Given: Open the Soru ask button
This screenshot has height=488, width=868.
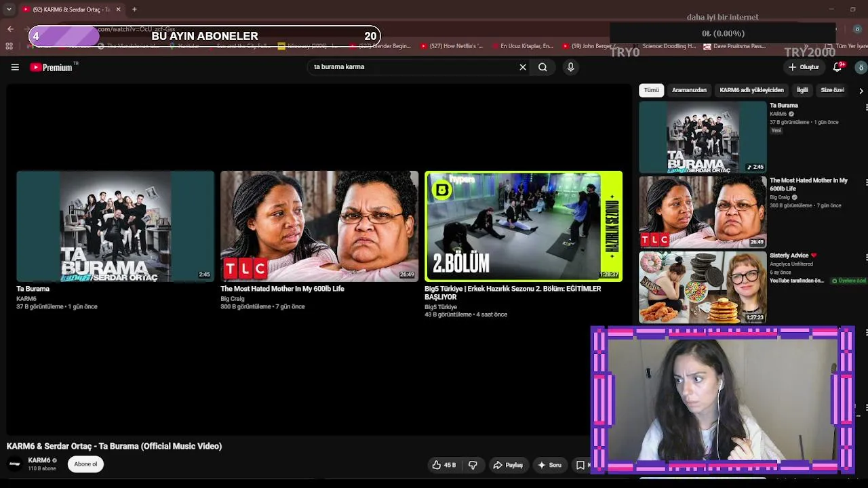Looking at the screenshot, I should tap(549, 465).
